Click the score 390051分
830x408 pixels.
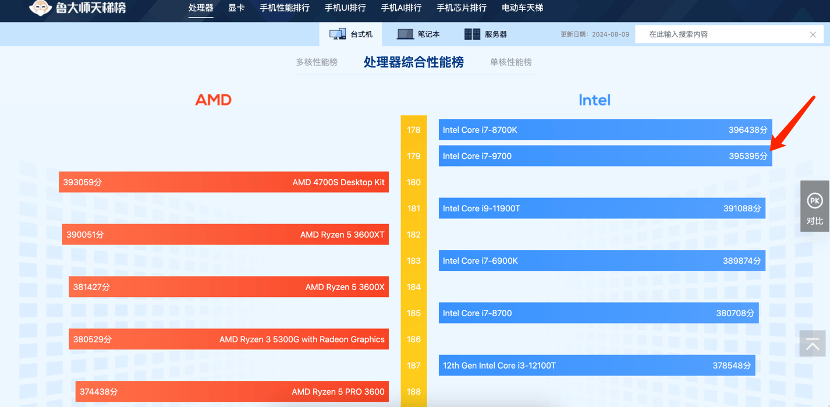(85, 234)
